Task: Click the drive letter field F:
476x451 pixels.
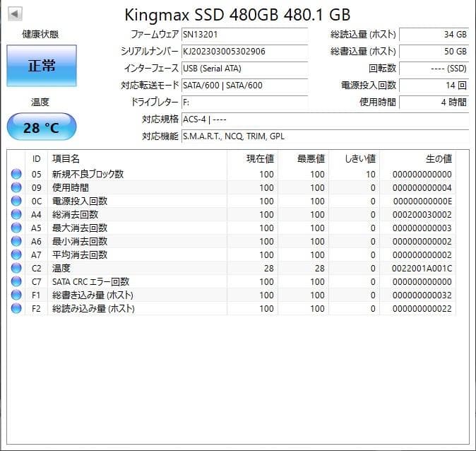Action: [x=244, y=102]
